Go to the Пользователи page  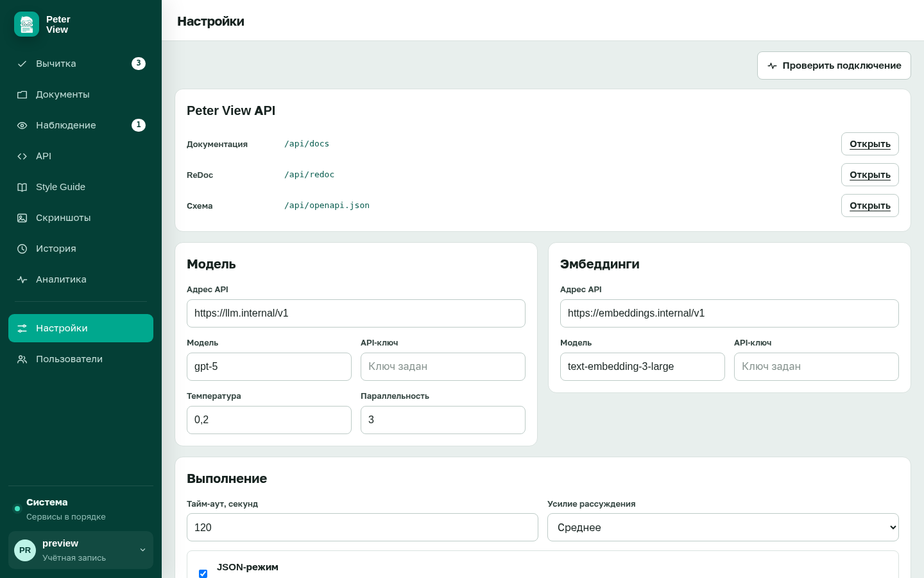pos(81,359)
